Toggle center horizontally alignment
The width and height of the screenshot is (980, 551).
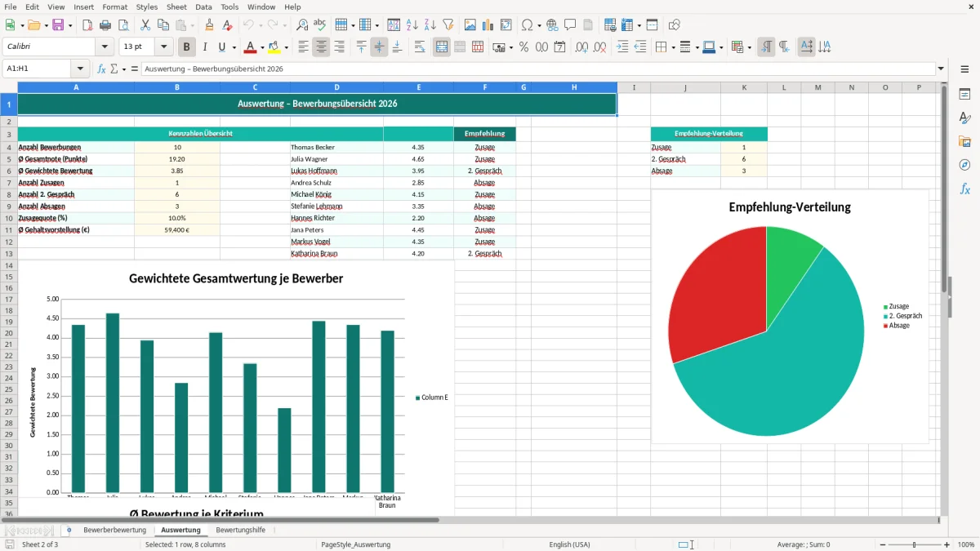(x=321, y=47)
